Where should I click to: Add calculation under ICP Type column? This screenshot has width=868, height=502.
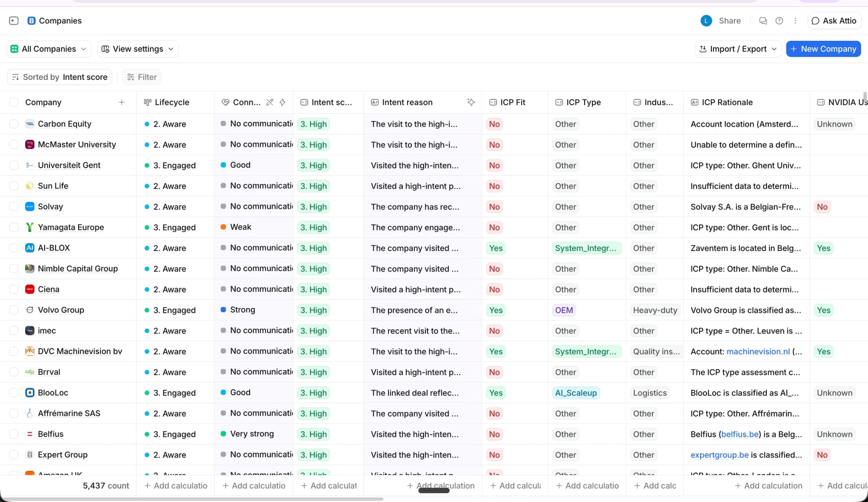587,485
